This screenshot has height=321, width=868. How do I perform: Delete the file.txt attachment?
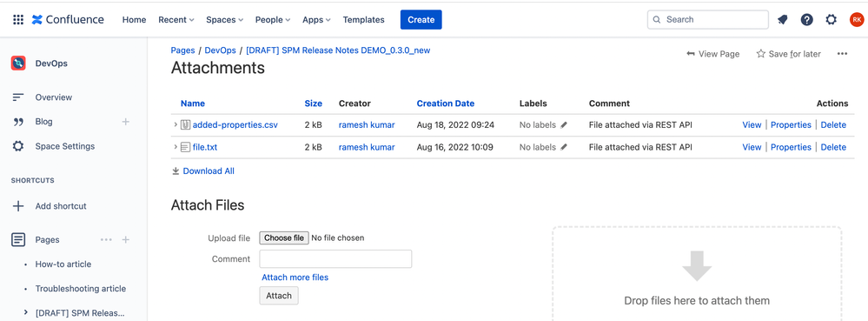click(833, 148)
